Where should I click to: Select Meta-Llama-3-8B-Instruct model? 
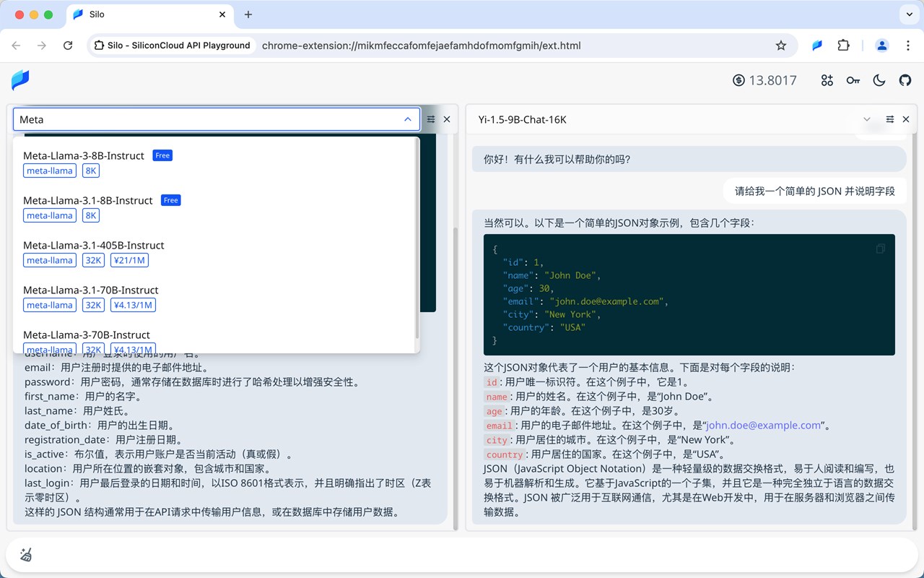pos(214,163)
